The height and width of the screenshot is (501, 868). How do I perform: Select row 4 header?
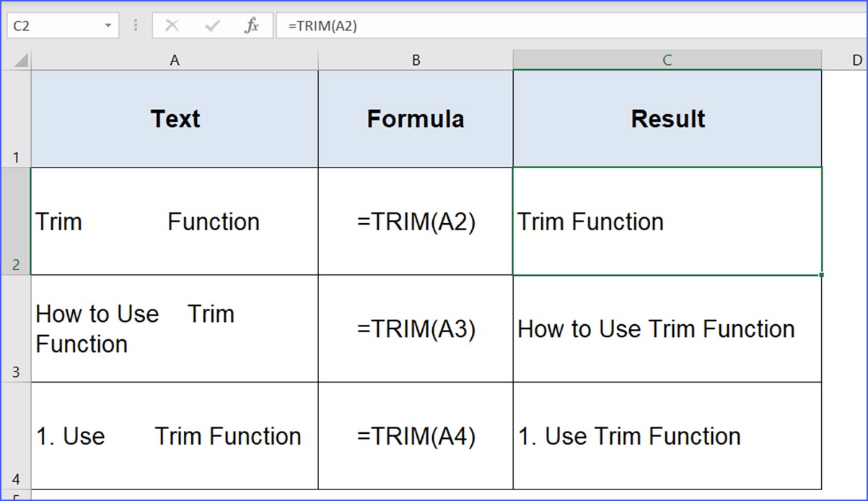[x=16, y=436]
